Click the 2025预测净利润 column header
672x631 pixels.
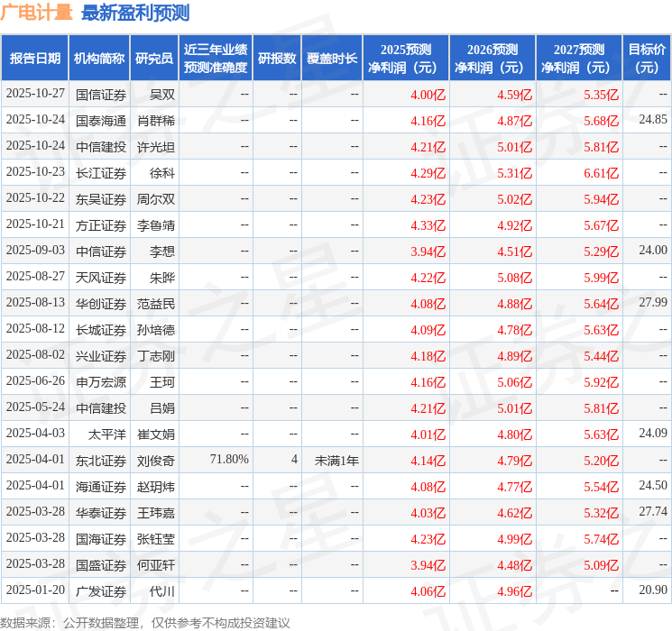tap(406, 58)
